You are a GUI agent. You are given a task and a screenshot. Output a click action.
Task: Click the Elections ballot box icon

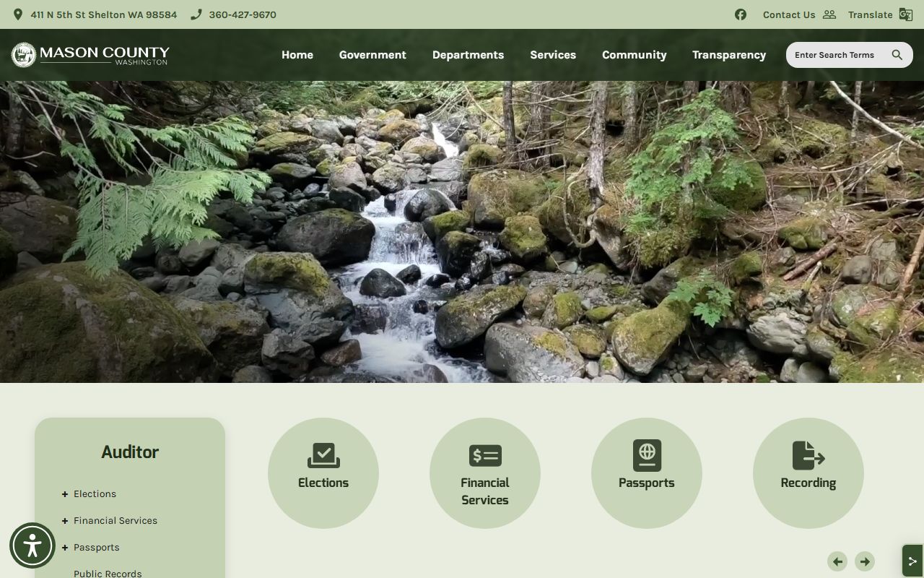pos(323,456)
